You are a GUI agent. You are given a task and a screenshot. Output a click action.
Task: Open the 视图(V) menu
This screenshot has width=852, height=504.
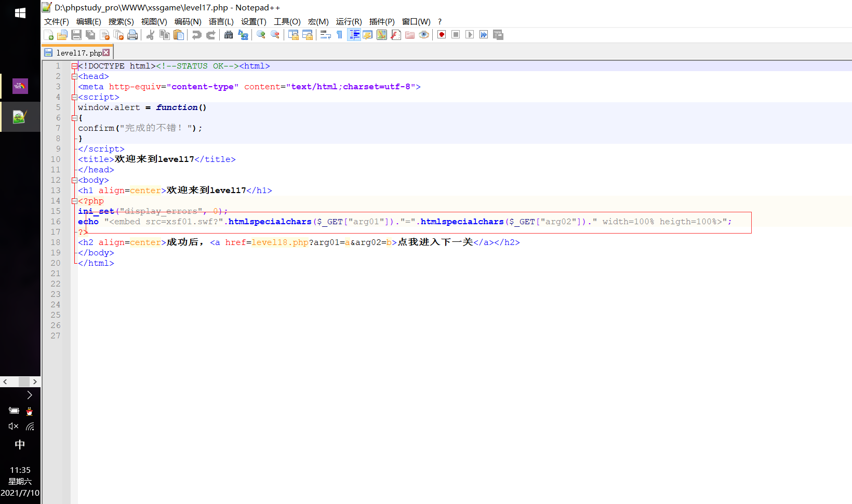pos(154,21)
